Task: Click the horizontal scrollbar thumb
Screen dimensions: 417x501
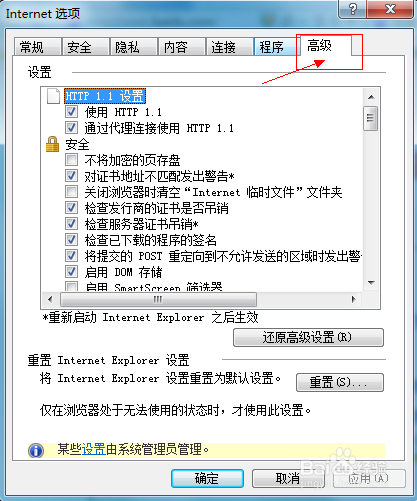Action: coord(158,299)
